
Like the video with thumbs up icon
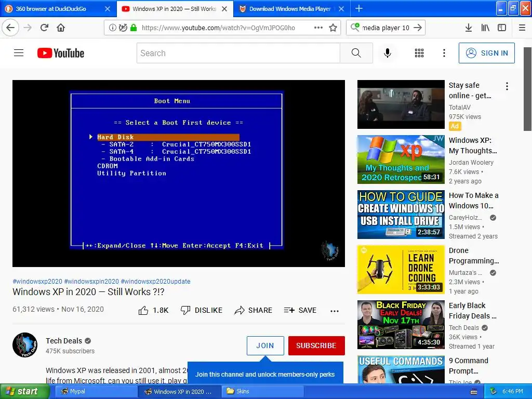[143, 310]
